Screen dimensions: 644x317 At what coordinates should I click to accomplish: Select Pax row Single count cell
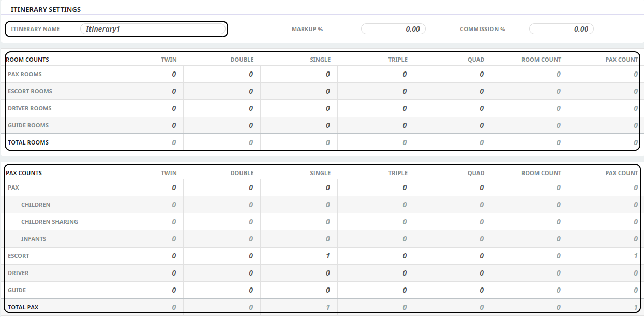pos(299,188)
